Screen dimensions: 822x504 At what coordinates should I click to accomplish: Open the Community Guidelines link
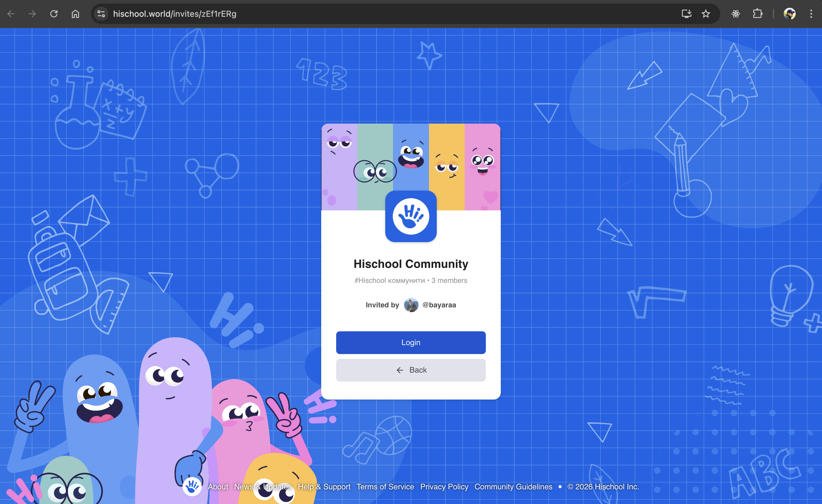(x=513, y=487)
